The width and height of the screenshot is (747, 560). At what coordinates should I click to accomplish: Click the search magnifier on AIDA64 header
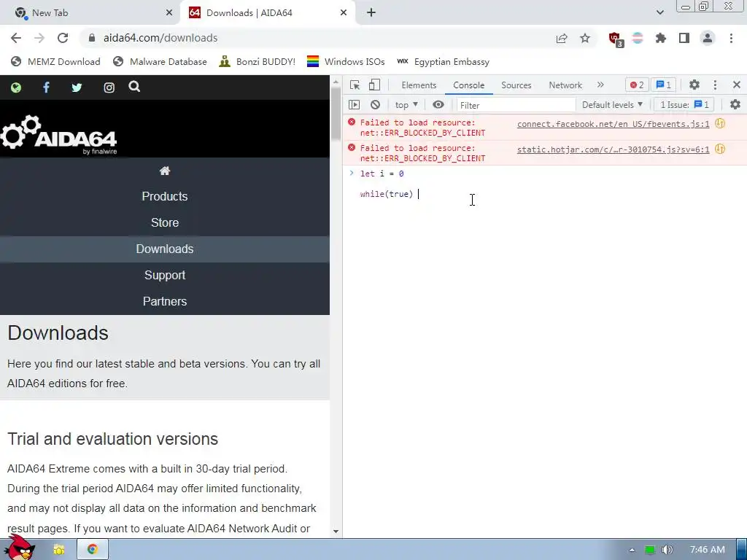pos(134,87)
